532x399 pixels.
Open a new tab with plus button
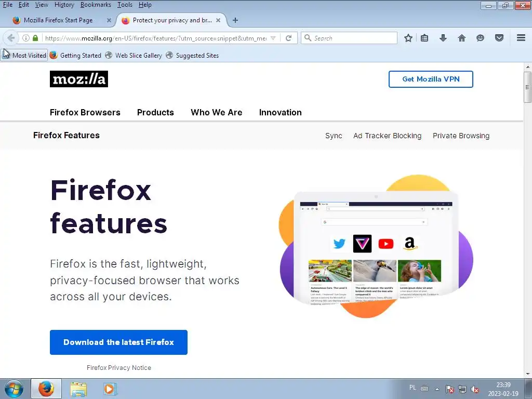[235, 20]
